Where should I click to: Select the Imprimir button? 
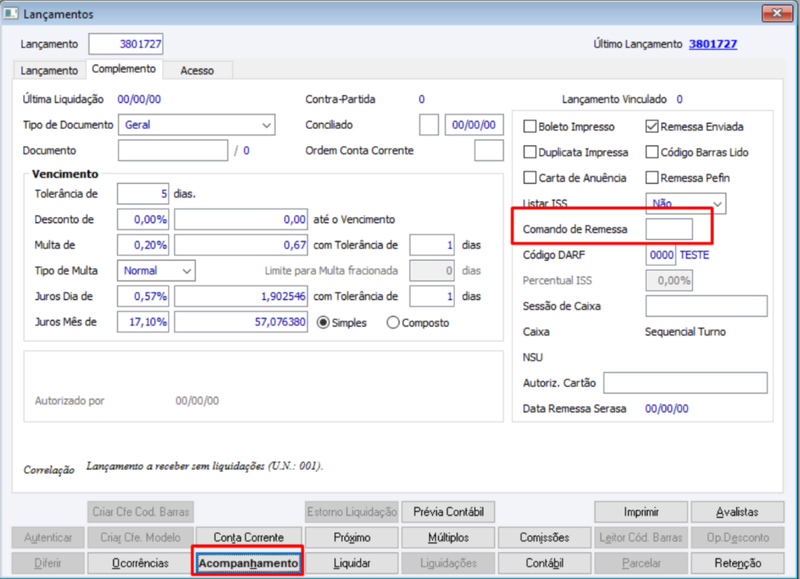(641, 512)
